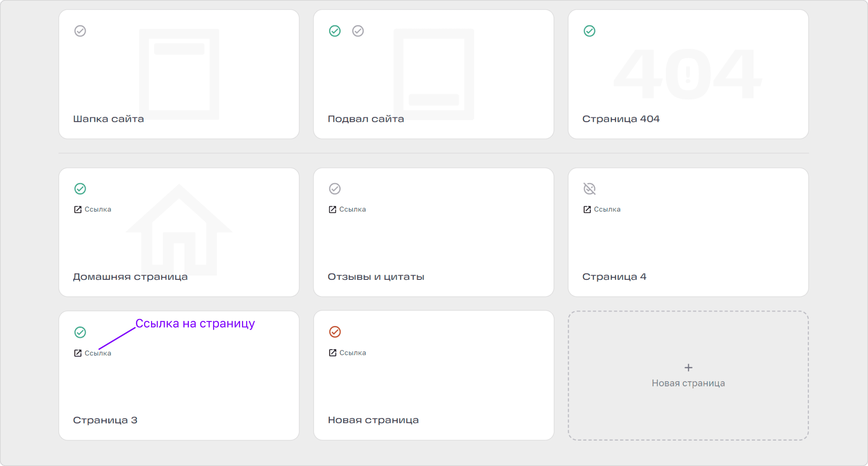
Task: Select the Страница 4 title text
Action: tap(614, 277)
